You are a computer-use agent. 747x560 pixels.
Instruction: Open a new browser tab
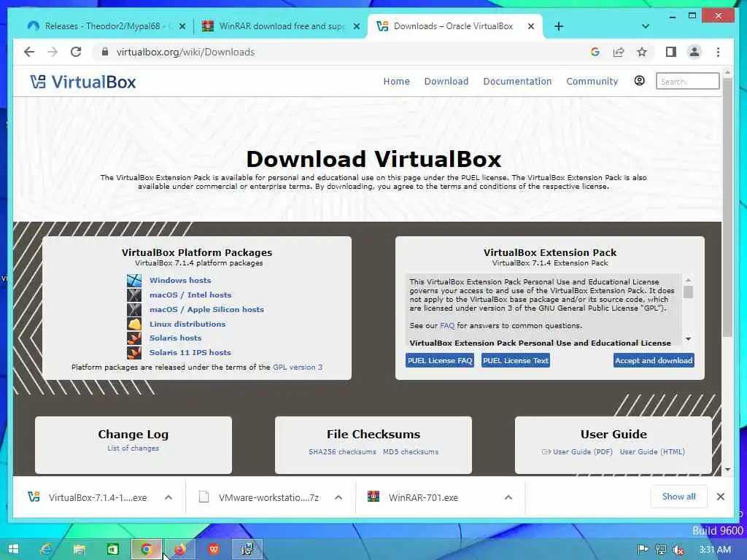pyautogui.click(x=559, y=26)
